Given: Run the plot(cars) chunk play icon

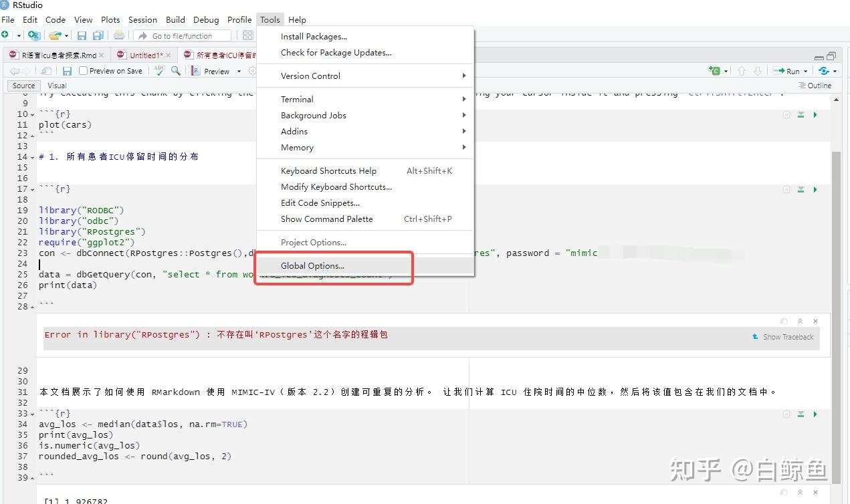Looking at the screenshot, I should point(815,115).
